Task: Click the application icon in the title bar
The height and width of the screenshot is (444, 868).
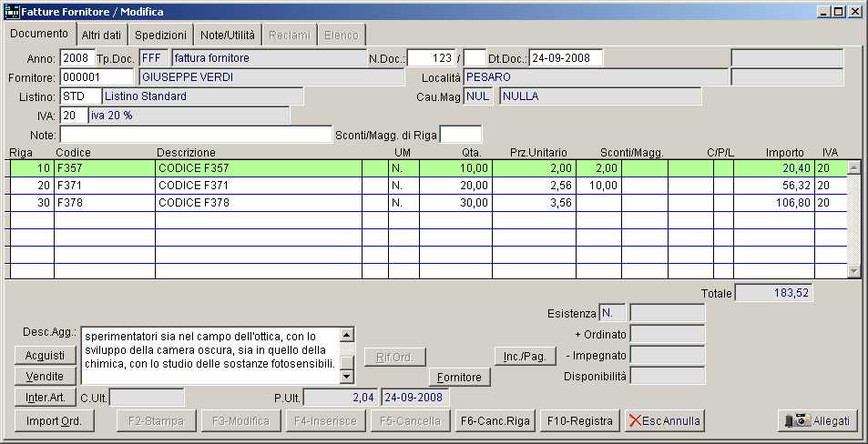Action: pos(11,11)
